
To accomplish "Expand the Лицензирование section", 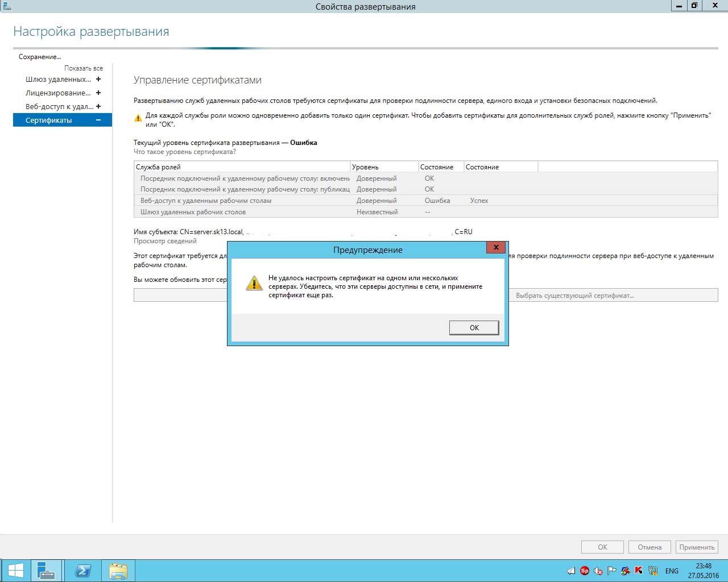I will point(98,93).
